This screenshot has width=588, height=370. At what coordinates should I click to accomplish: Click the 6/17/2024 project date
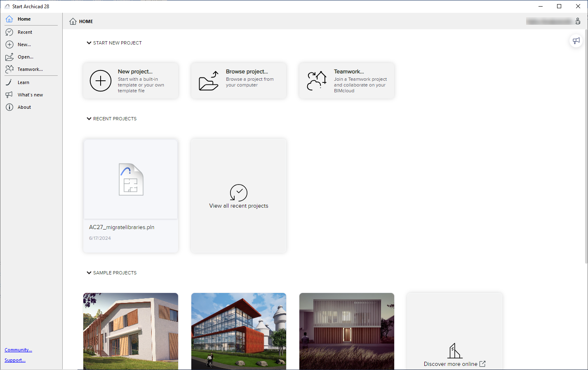(100, 238)
